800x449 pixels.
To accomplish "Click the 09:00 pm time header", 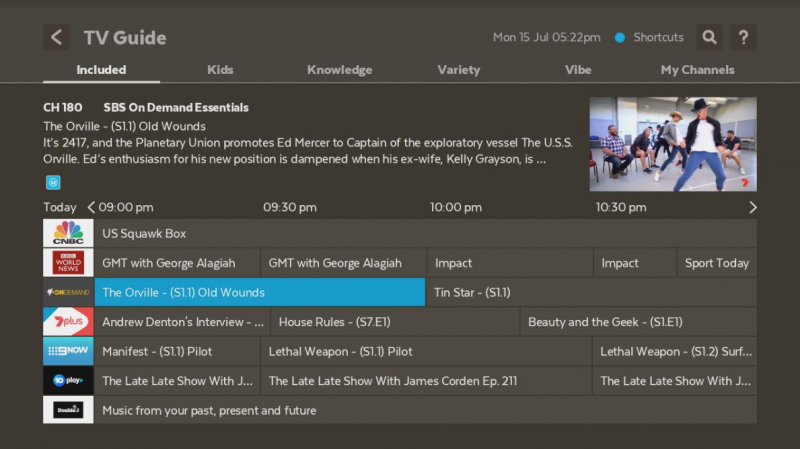I will (126, 207).
